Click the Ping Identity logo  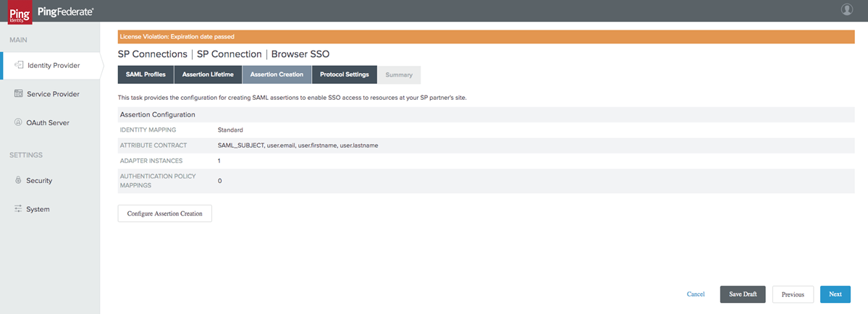coord(20,12)
